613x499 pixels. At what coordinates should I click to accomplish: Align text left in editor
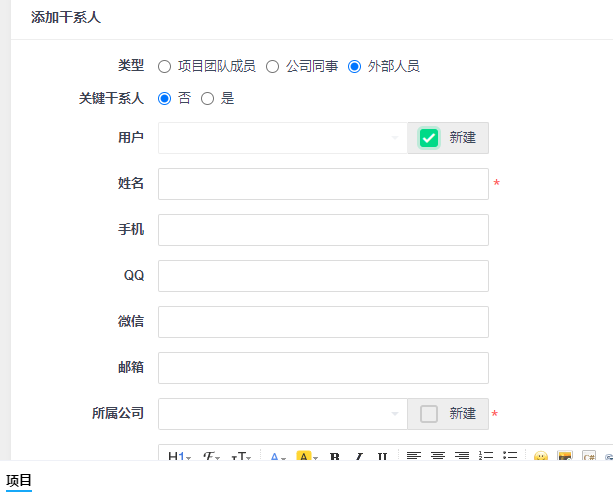[x=413, y=457]
